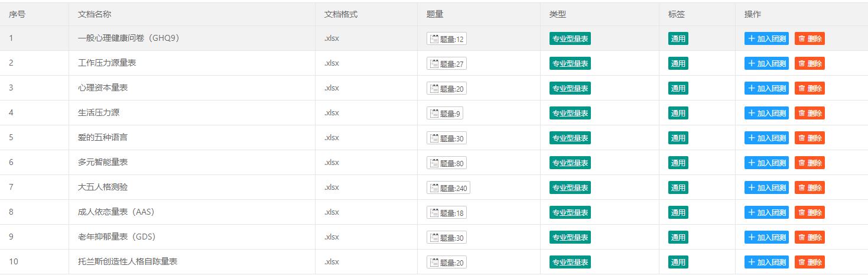The width and height of the screenshot is (868, 275).
Task: Click 题量:20 badge in 托兰斯创造性人格自陈量表 row
Action: point(447,263)
